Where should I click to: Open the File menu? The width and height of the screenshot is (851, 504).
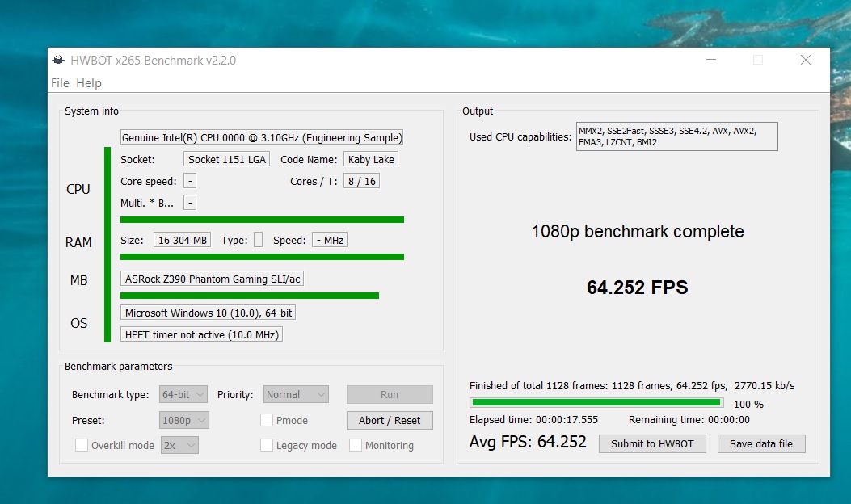[x=61, y=83]
